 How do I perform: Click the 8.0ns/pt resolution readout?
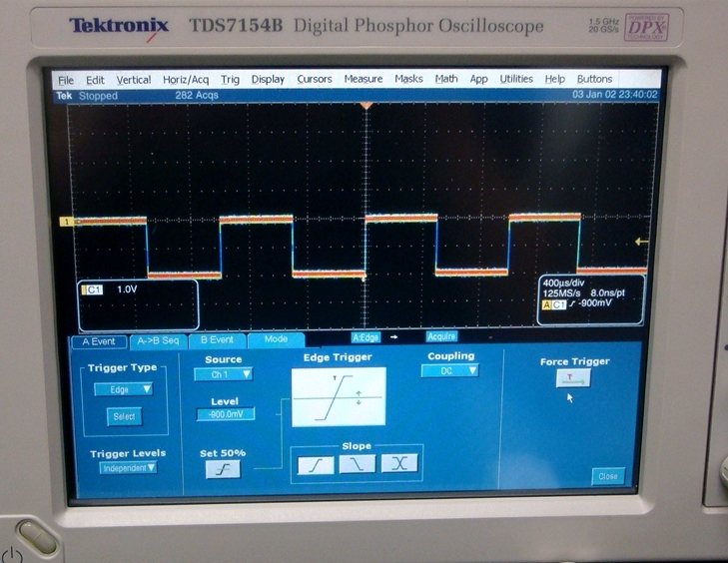point(607,292)
